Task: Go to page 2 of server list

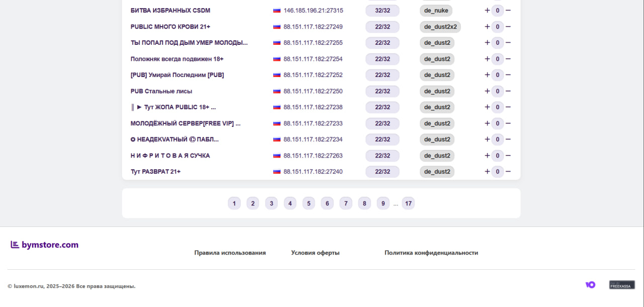Action: click(x=253, y=203)
